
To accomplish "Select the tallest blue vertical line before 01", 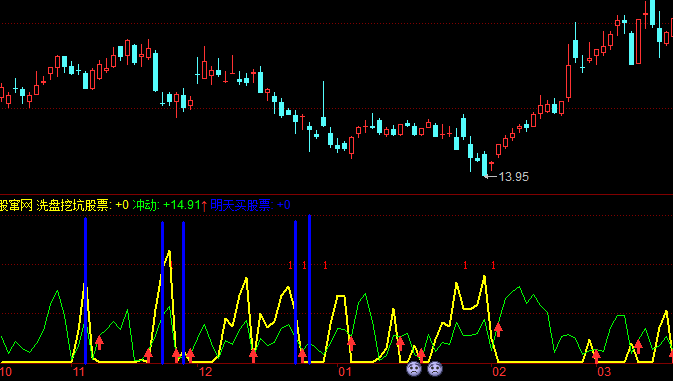I will (x=309, y=289).
